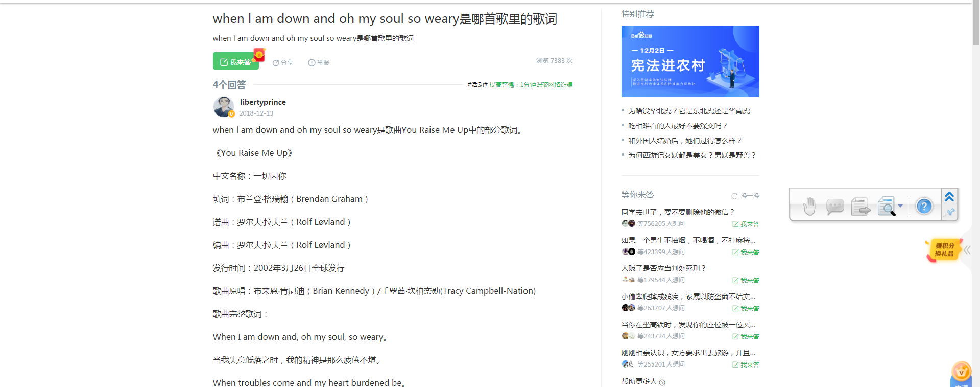Open the 提高警惕 anti-fraud activity link
Screen dimensions: 980x387
(x=531, y=85)
